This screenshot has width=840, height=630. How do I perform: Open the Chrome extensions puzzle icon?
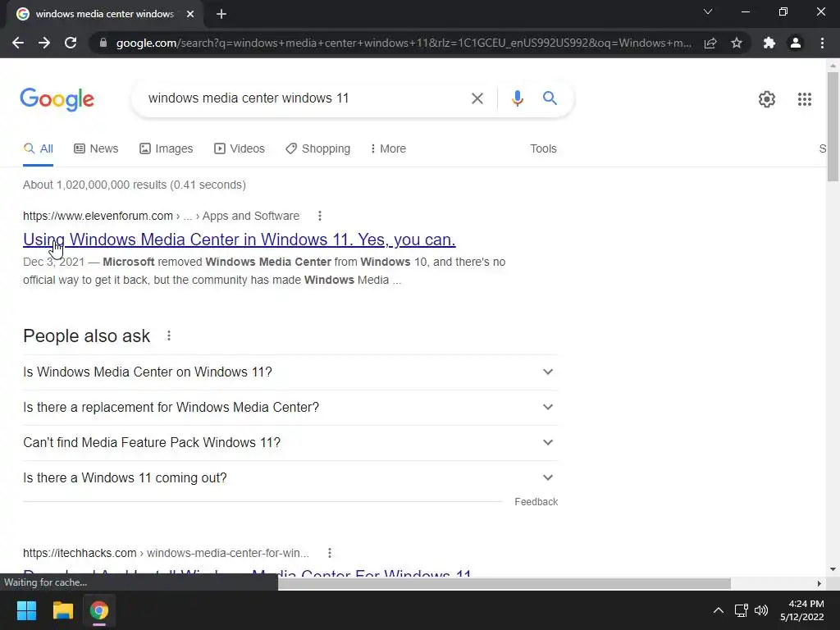(769, 43)
